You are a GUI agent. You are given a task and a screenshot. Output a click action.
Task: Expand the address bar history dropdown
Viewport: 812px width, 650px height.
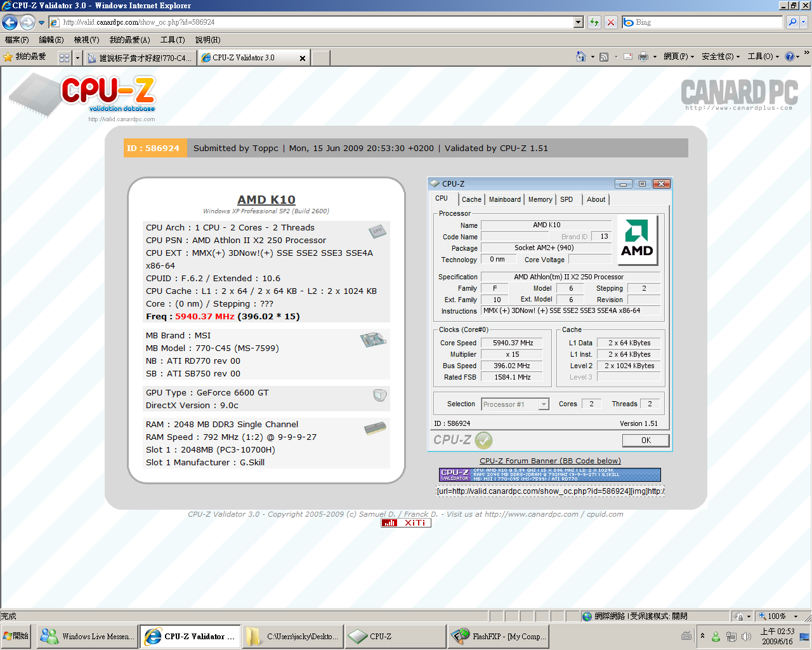click(578, 22)
